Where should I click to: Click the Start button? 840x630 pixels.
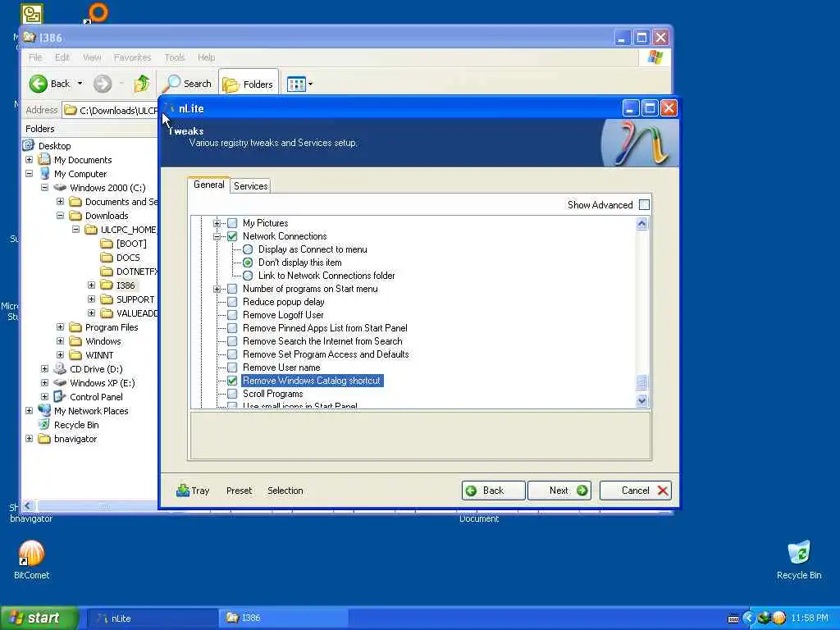click(x=39, y=619)
